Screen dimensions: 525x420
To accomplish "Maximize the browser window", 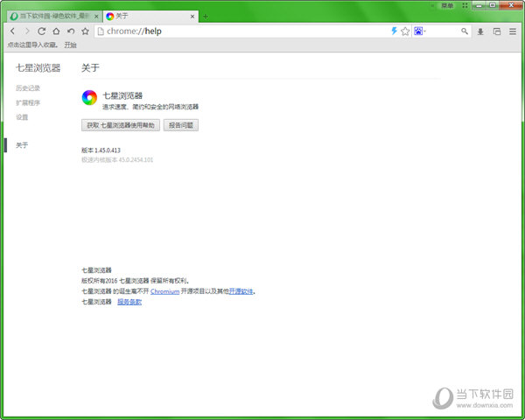I will [493, 5].
